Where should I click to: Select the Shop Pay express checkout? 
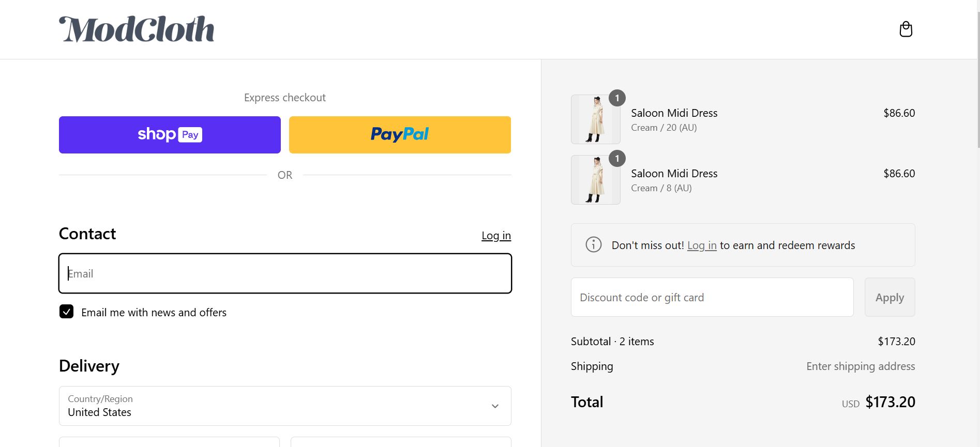169,134
